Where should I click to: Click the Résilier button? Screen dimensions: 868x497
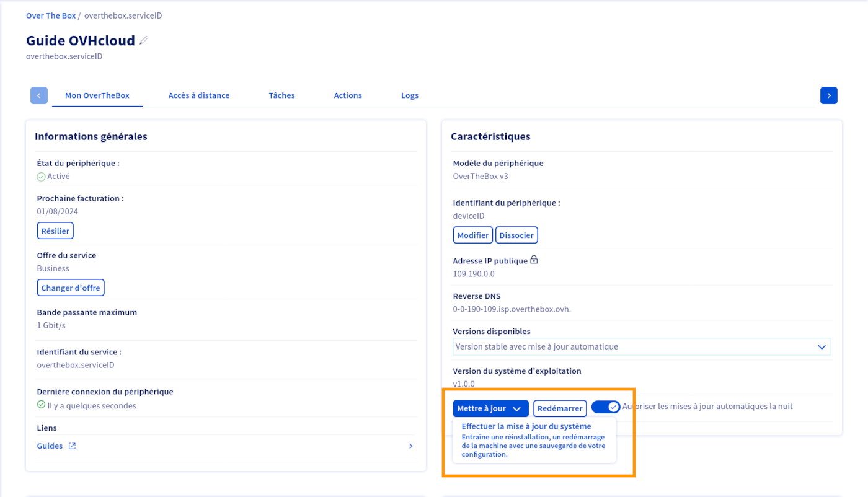(55, 231)
